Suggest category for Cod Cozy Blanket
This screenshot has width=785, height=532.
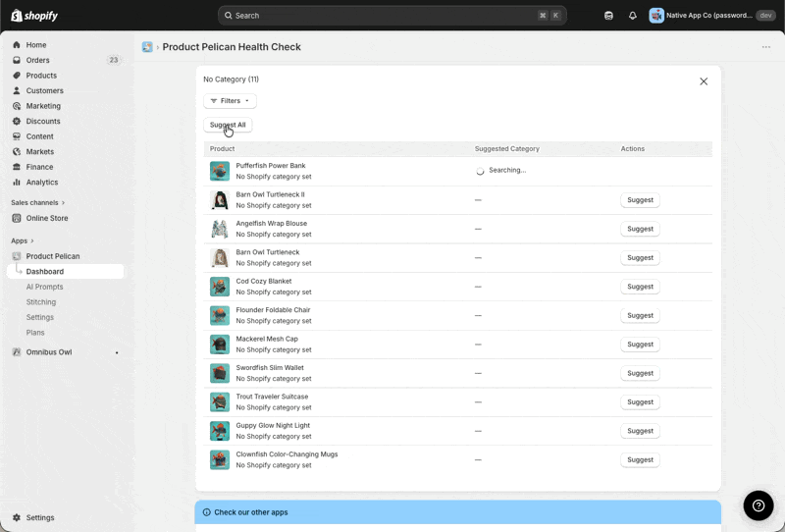641,287
